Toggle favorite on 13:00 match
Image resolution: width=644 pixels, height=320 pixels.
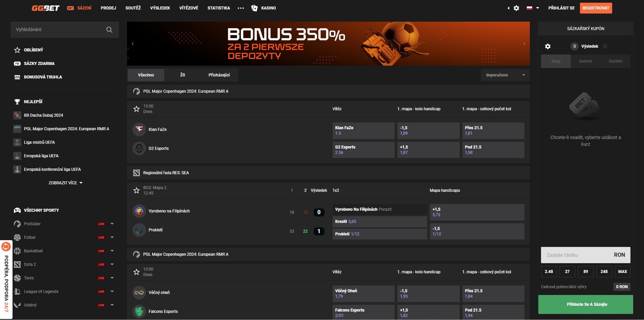[137, 272]
